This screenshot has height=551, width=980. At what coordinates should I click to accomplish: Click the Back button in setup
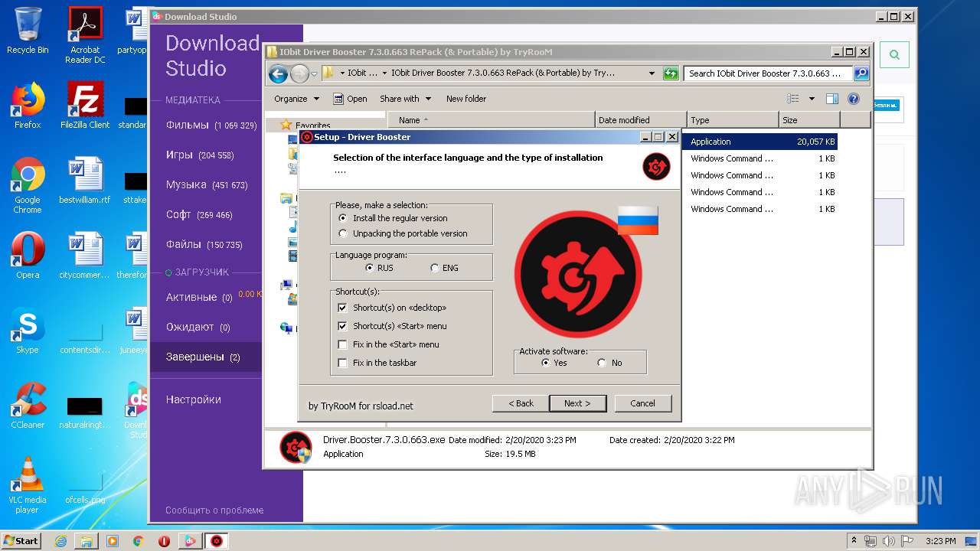coord(521,403)
